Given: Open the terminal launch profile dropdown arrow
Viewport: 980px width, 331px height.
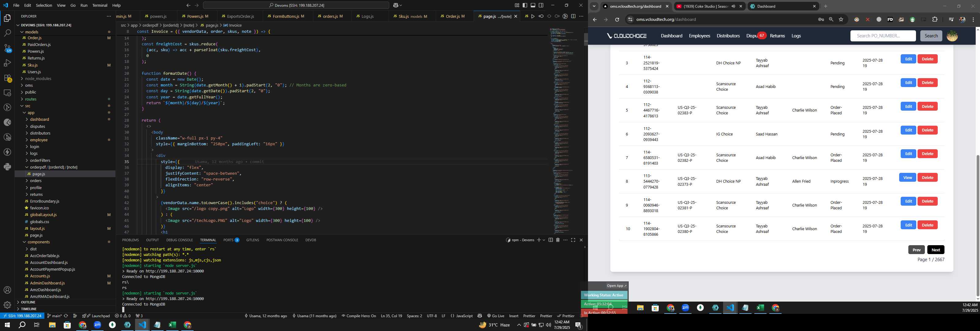Looking at the screenshot, I should click(544, 240).
